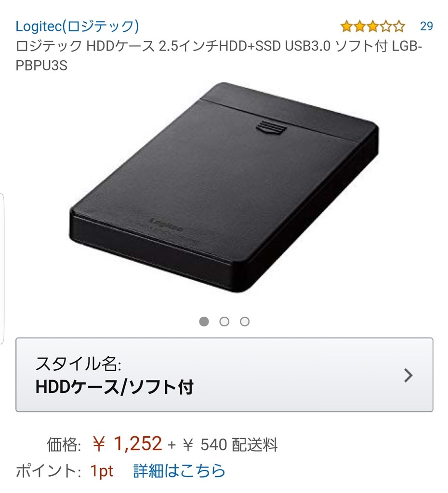Open the HDD case product image
The height and width of the screenshot is (493, 448).
[x=224, y=187]
